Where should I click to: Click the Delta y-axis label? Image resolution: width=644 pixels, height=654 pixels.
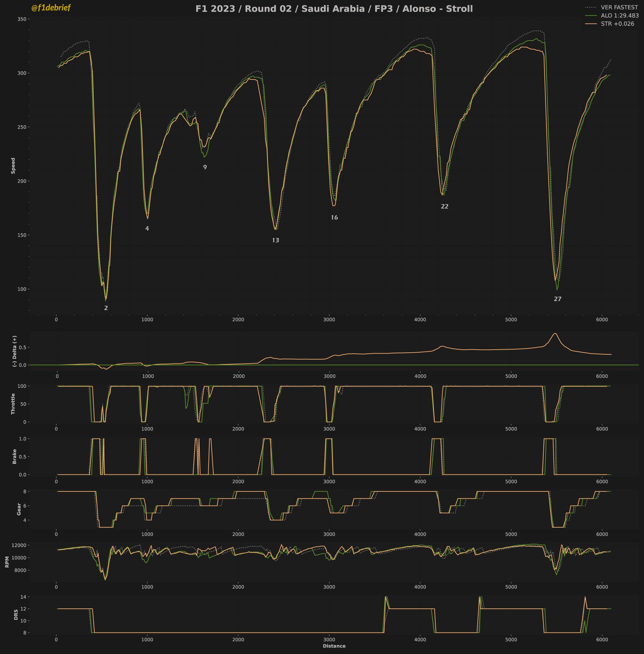tap(14, 351)
